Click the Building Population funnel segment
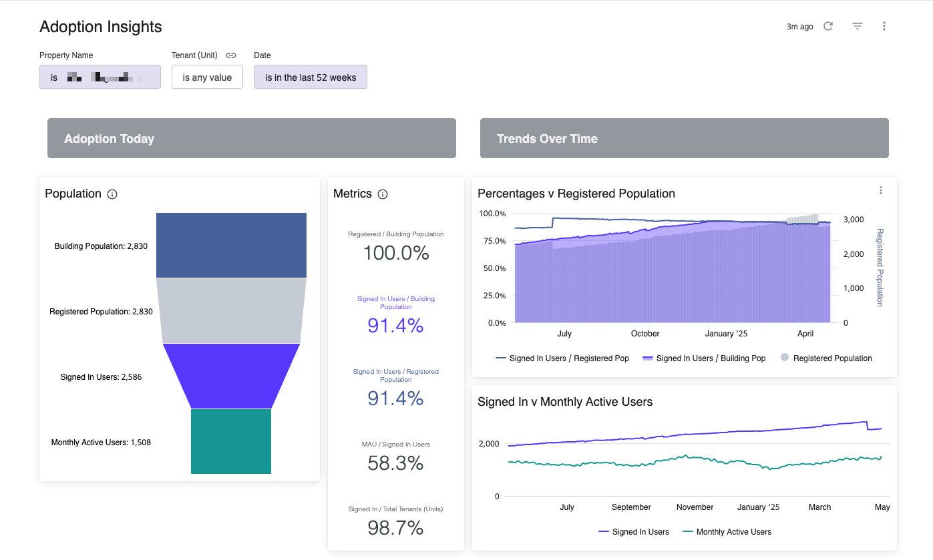 [x=231, y=245]
